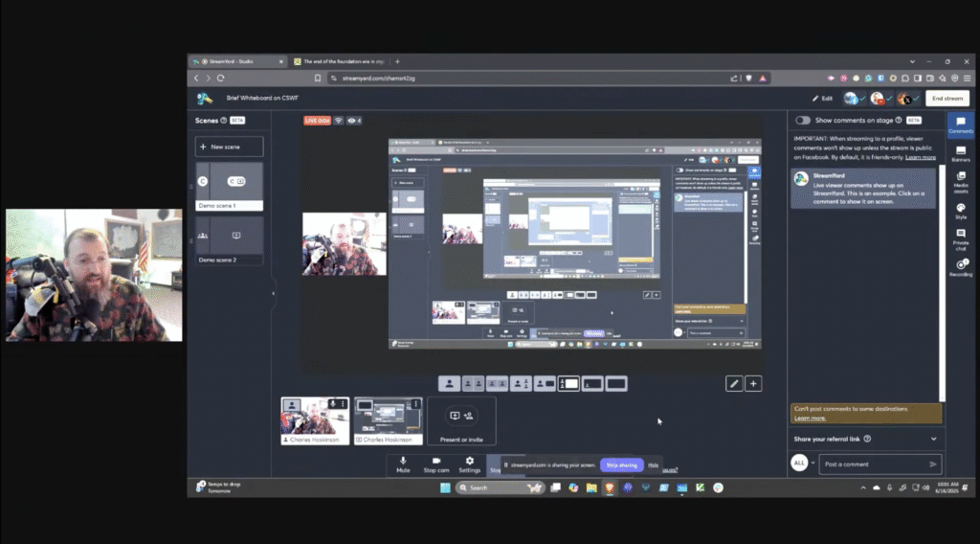The width and height of the screenshot is (980, 544).
Task: Open the Recording panel
Action: click(x=960, y=268)
